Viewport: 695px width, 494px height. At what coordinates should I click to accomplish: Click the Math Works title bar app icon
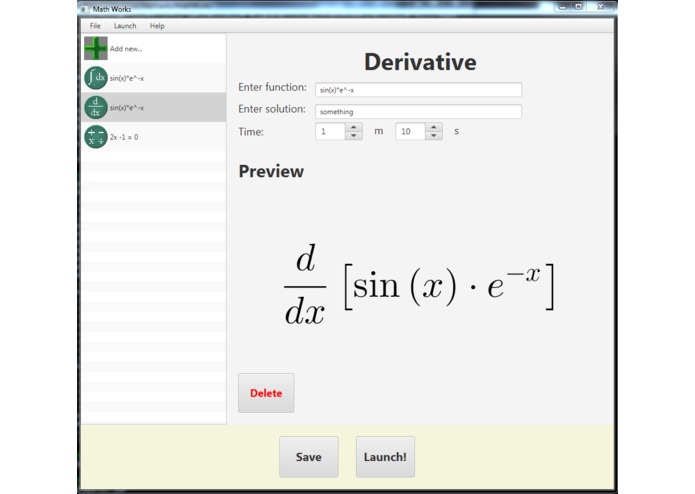(84, 9)
